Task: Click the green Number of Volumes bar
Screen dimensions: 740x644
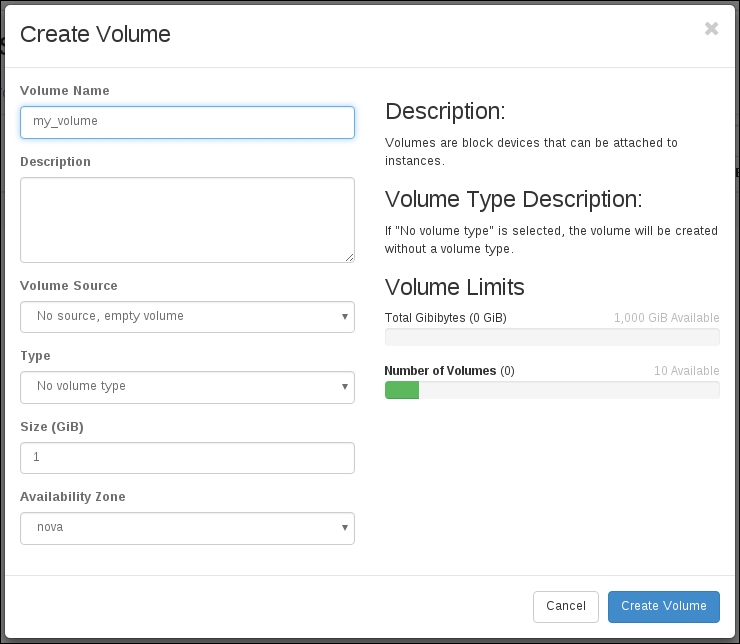Action: (x=402, y=390)
